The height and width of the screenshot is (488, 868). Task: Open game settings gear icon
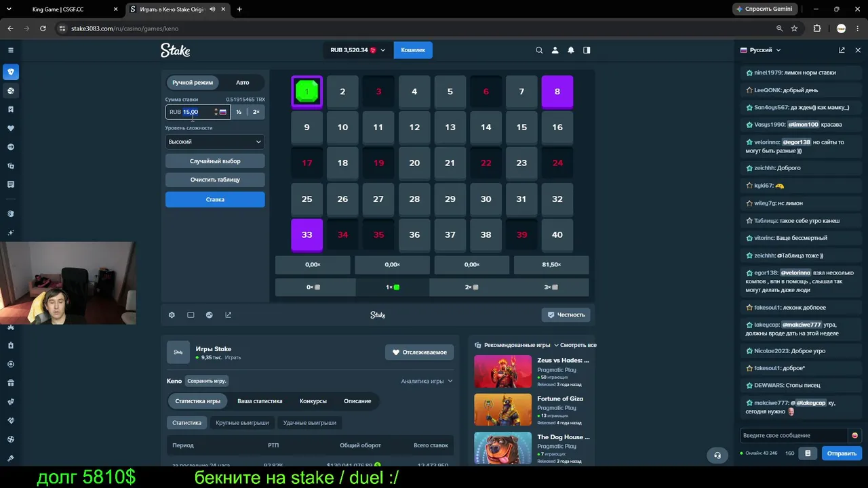[x=172, y=314]
